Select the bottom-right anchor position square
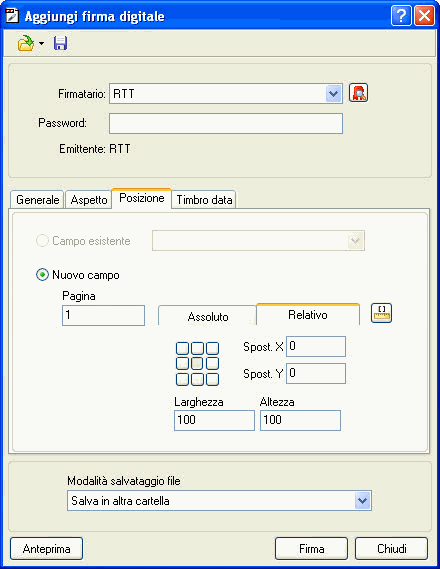The height and width of the screenshot is (569, 440). tap(213, 379)
